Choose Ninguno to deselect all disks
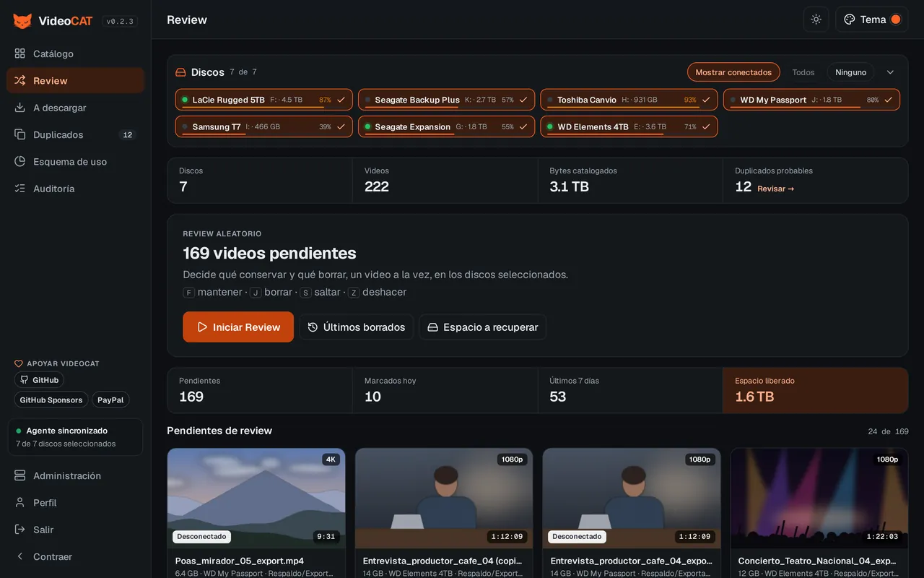The image size is (924, 578). coord(850,72)
